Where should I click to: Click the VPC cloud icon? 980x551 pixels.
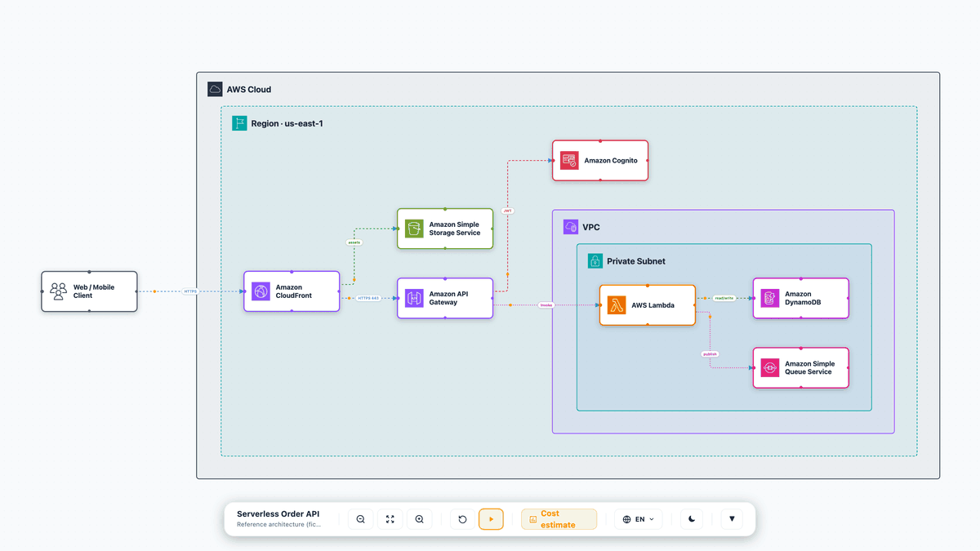click(571, 227)
